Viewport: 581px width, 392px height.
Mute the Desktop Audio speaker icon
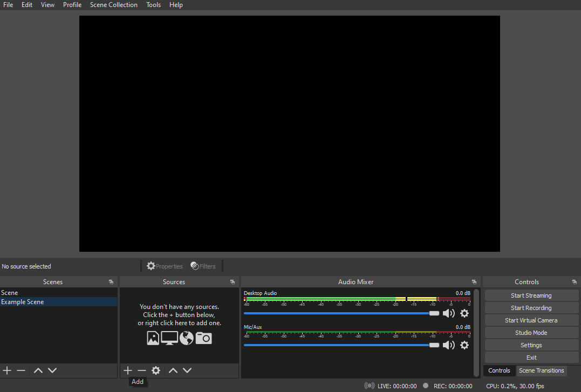click(449, 313)
